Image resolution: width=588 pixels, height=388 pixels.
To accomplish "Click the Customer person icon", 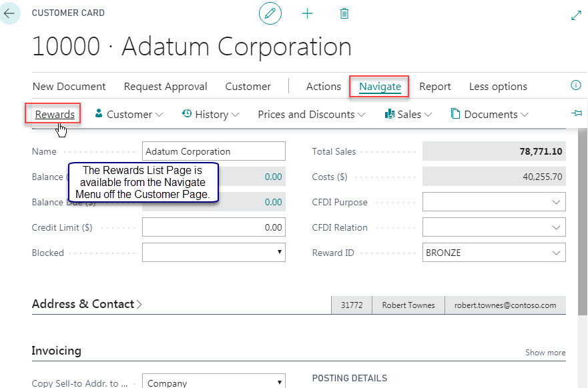I will click(x=99, y=113).
